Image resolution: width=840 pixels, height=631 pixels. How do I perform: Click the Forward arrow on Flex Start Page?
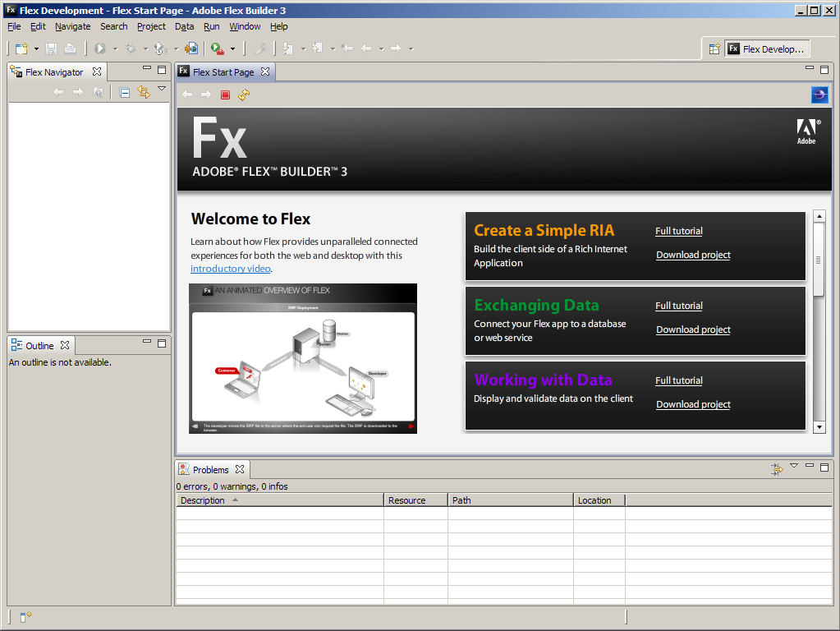click(206, 94)
